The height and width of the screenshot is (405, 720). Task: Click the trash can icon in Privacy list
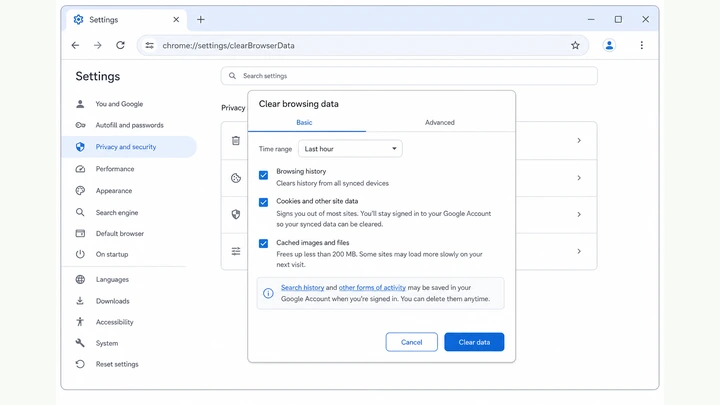(236, 141)
